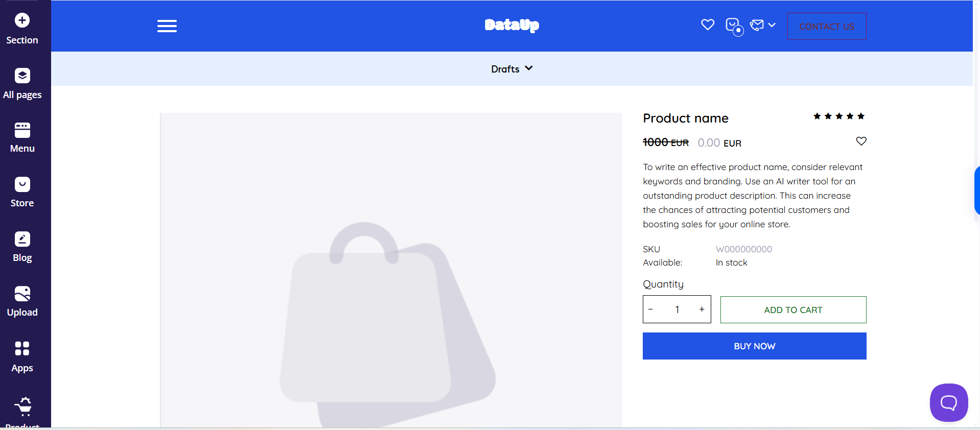Toggle the product wishlist heart
This screenshot has width=980, height=430.
point(861,141)
